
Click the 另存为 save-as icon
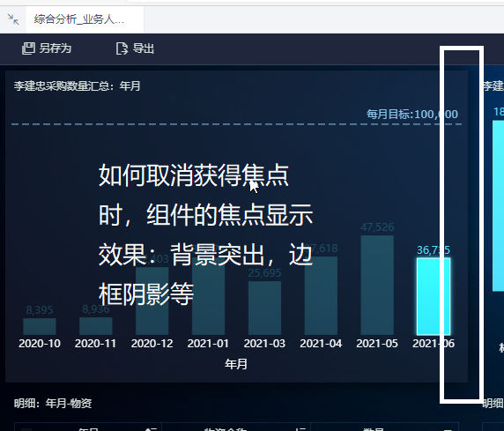(x=28, y=48)
